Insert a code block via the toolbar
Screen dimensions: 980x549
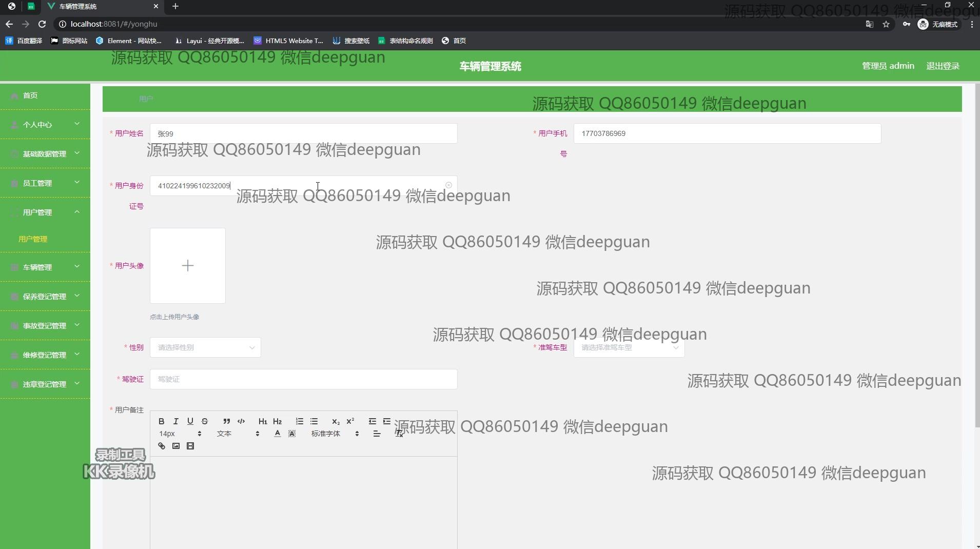coord(241,421)
